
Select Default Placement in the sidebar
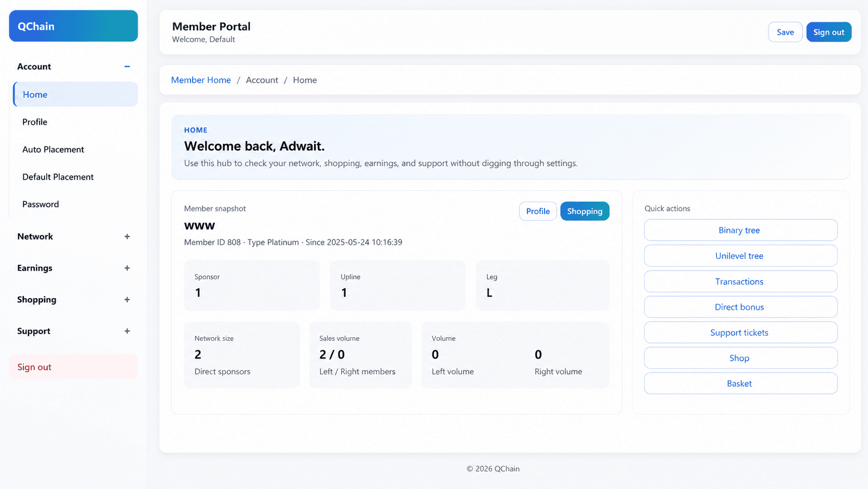click(76, 177)
